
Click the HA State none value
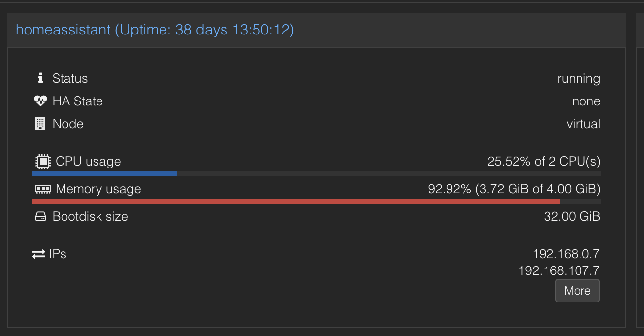[x=586, y=101]
